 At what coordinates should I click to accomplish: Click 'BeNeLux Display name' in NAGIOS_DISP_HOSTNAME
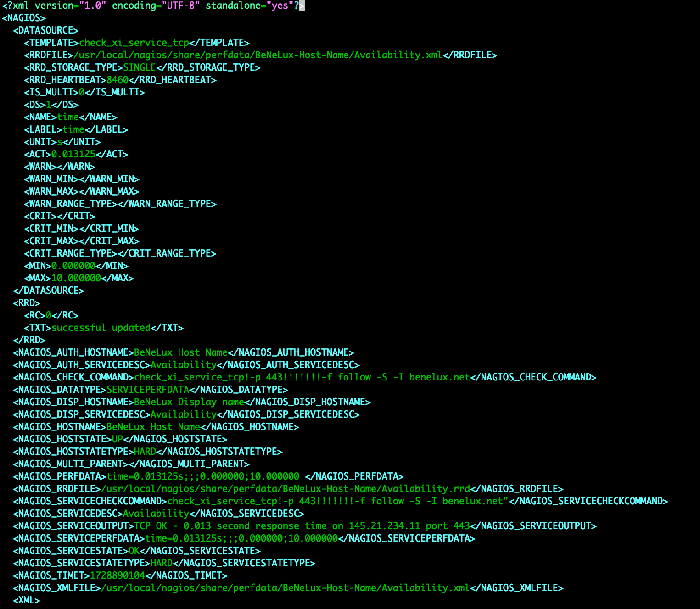coord(189,402)
